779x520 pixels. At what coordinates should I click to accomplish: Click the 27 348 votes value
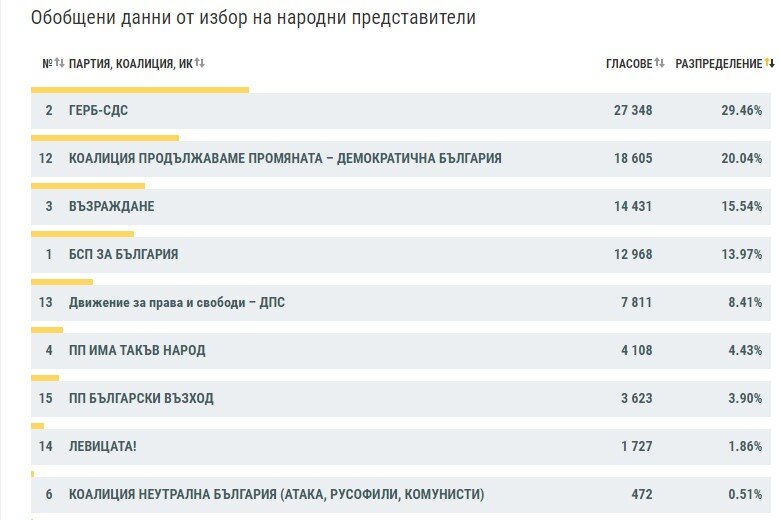click(632, 110)
